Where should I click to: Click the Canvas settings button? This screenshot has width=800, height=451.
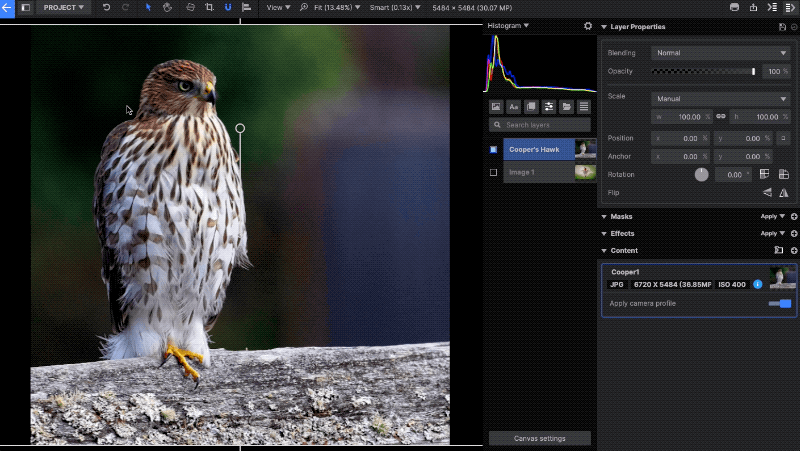540,438
